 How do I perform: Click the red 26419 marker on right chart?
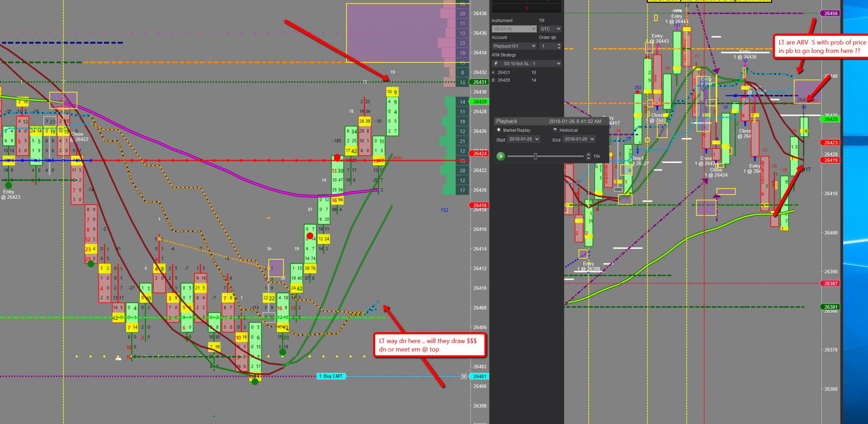[x=830, y=160]
